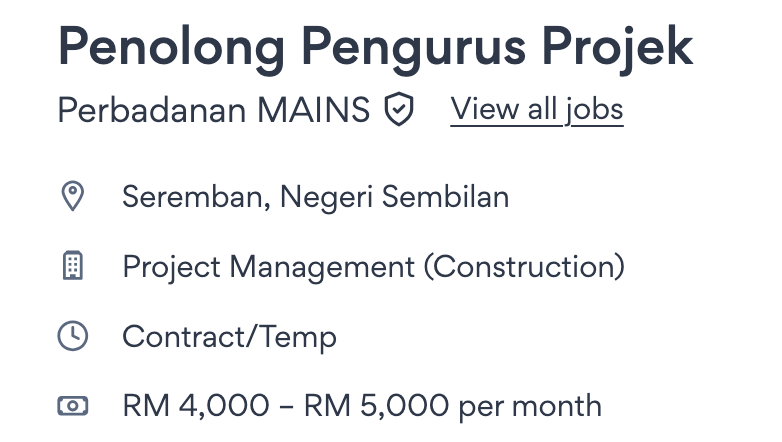This screenshot has height=442, width=782.
Task: Click the word Temp in work type
Action: pos(299,337)
